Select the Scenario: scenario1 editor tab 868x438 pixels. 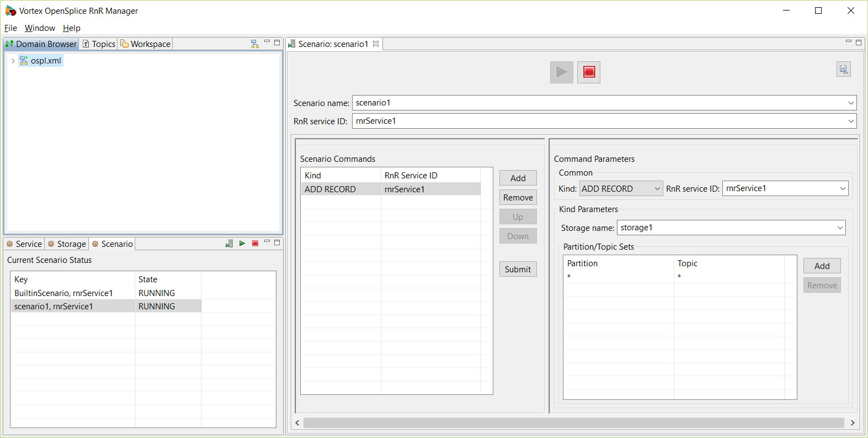333,44
